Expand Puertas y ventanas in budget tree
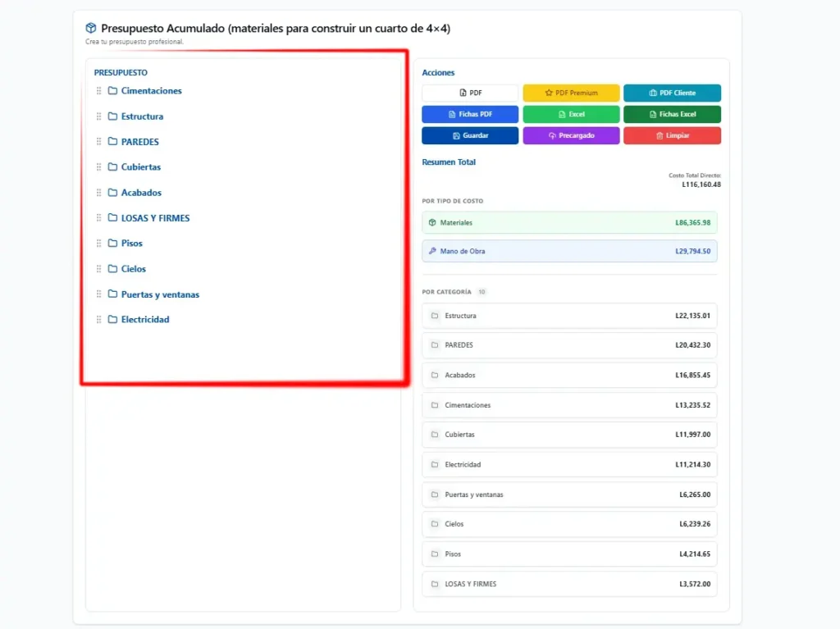The image size is (840, 629). tap(160, 294)
